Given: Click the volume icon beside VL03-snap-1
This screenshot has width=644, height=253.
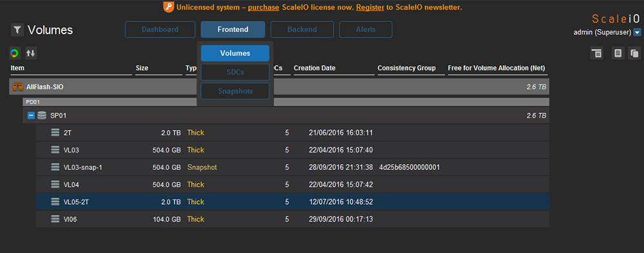Looking at the screenshot, I should [55, 167].
